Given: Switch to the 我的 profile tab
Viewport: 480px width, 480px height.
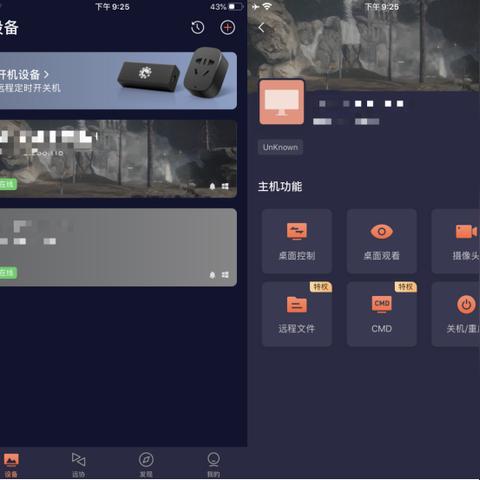Looking at the screenshot, I should [214, 464].
